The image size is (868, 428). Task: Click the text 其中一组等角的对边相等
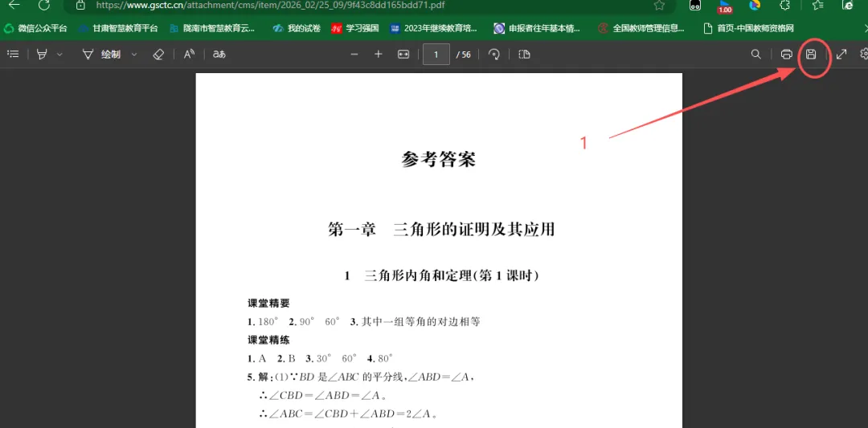tap(420, 322)
